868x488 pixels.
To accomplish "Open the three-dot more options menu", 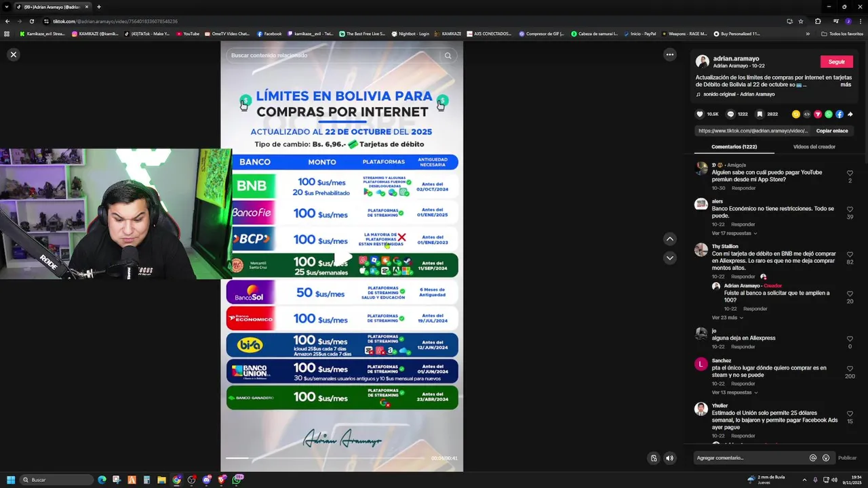I will [670, 55].
